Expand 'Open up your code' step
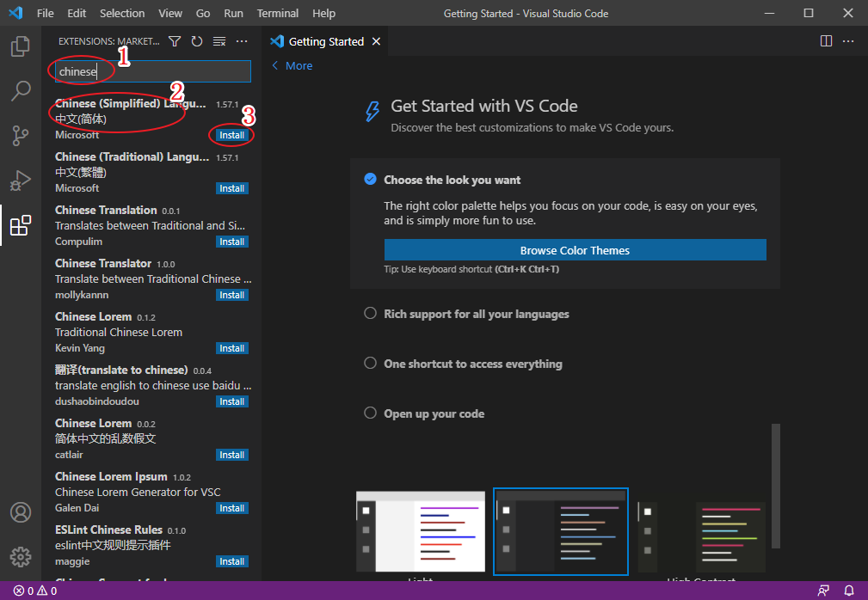The width and height of the screenshot is (868, 600). click(x=424, y=413)
